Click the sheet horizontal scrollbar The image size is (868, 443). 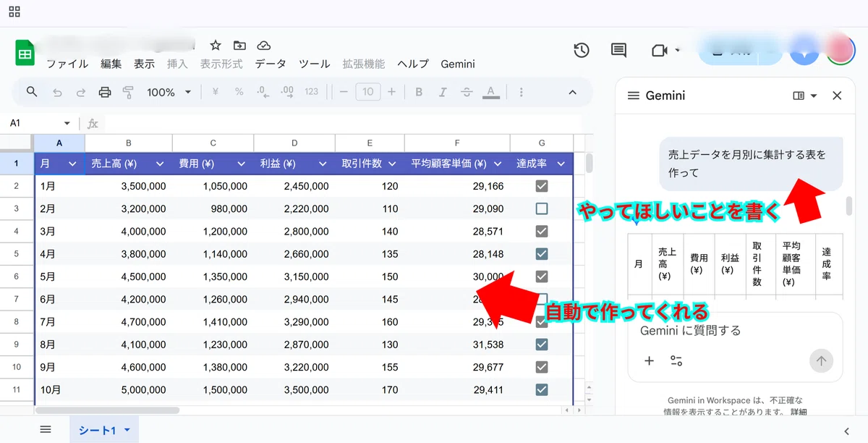[107, 410]
